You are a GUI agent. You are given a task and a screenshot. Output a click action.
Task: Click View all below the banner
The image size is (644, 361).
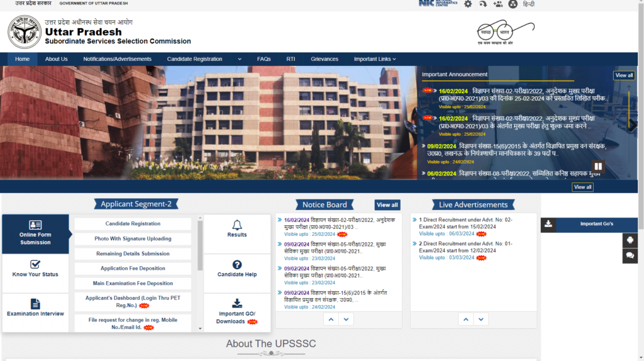point(582,187)
